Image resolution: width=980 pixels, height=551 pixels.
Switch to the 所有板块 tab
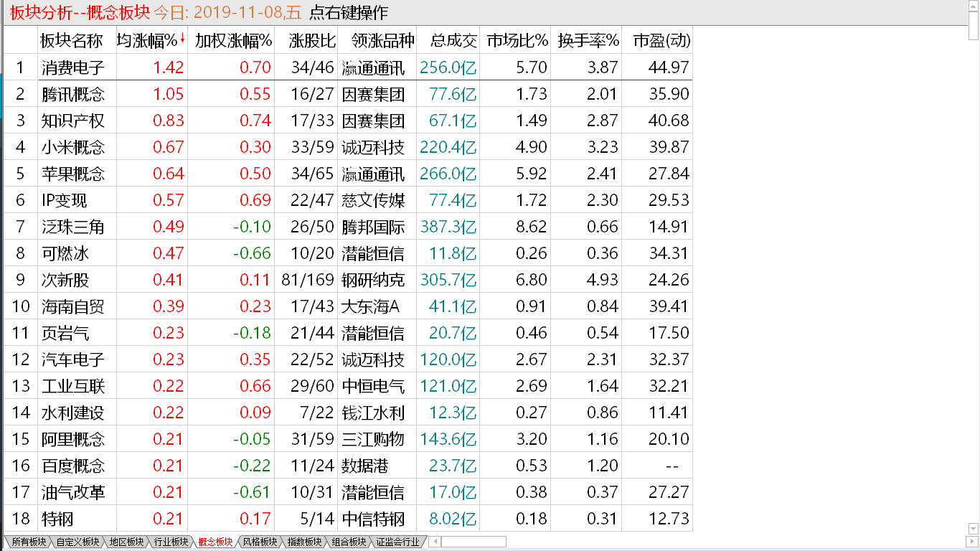tap(29, 542)
